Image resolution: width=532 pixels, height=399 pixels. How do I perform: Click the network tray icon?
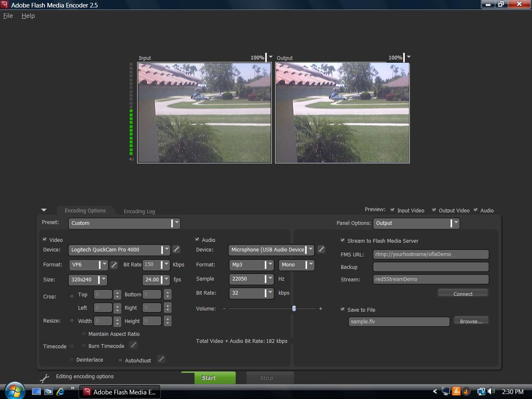click(481, 392)
